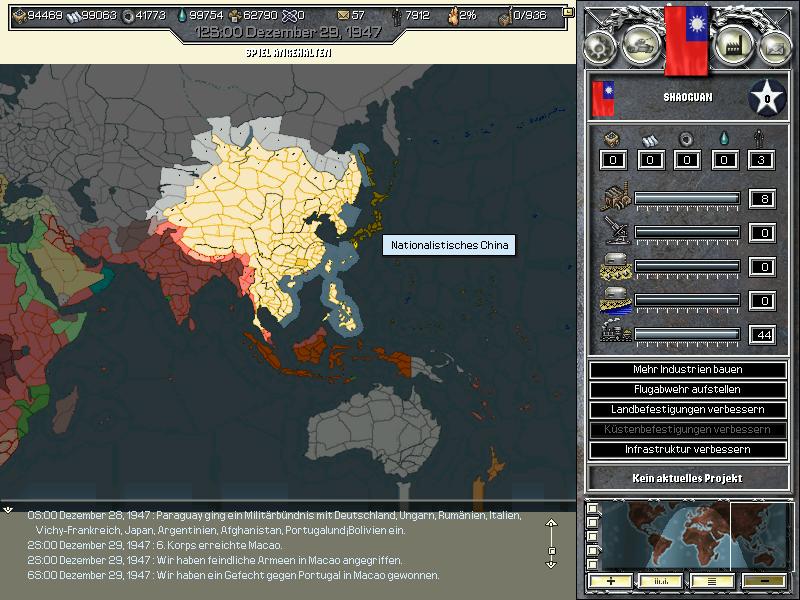Click the province manpower figure icon above 3

click(x=760, y=138)
